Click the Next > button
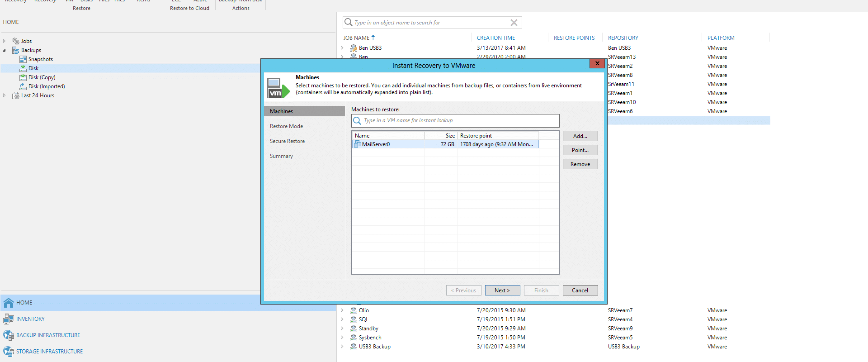The image size is (868, 362). coord(502,291)
